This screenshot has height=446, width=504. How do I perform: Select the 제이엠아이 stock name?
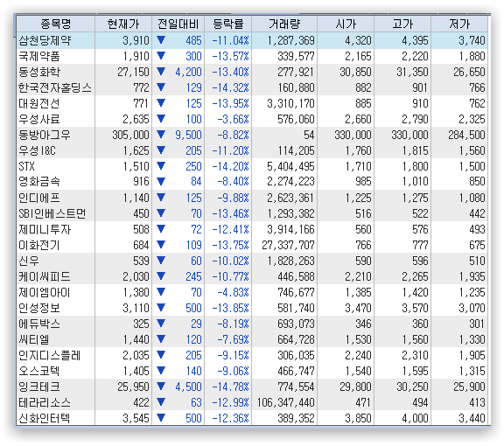point(45,292)
